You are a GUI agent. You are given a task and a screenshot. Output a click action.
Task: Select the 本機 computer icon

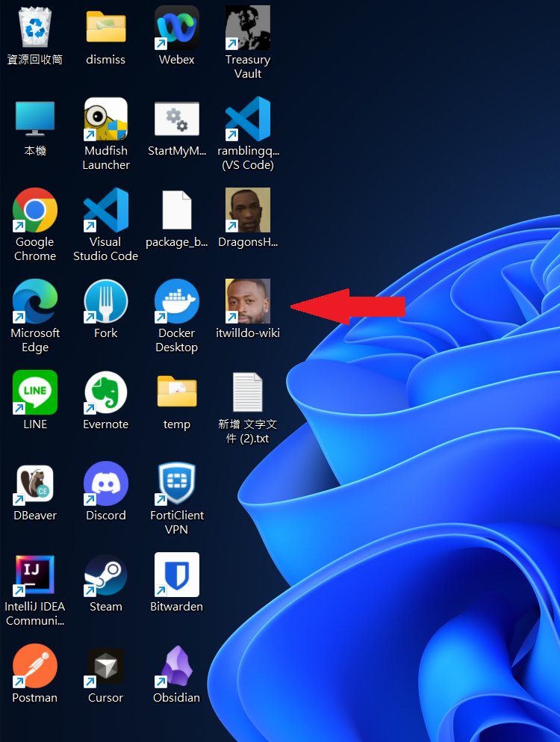tap(35, 119)
